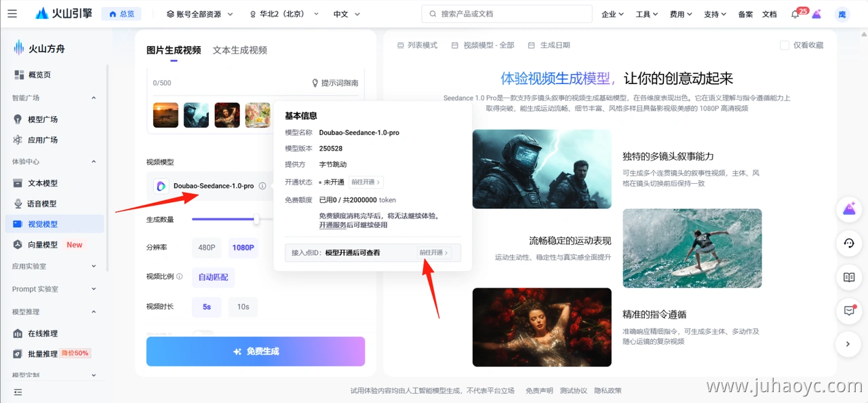Click the 免费生成 button
The width and height of the screenshot is (868, 403).
(x=256, y=351)
